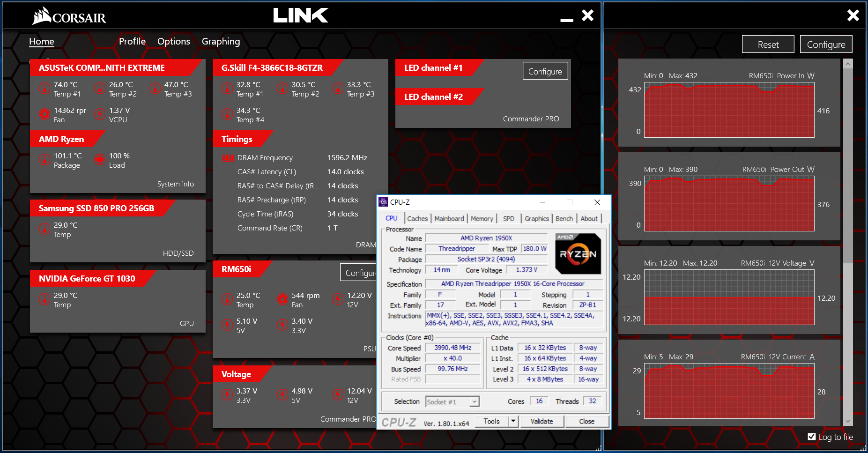Click GeForce GT 1030 temp icon
The width and height of the screenshot is (868, 453).
pyautogui.click(x=45, y=299)
